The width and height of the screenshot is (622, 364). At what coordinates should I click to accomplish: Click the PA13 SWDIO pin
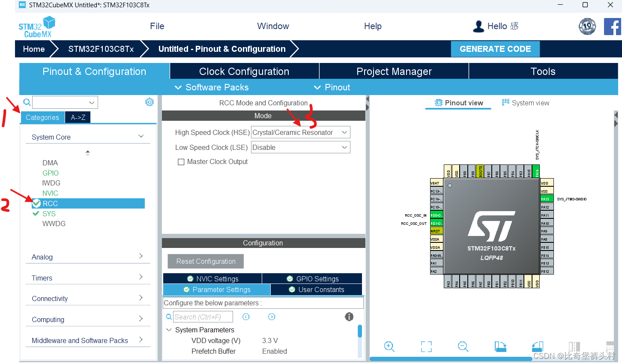pyautogui.click(x=547, y=199)
